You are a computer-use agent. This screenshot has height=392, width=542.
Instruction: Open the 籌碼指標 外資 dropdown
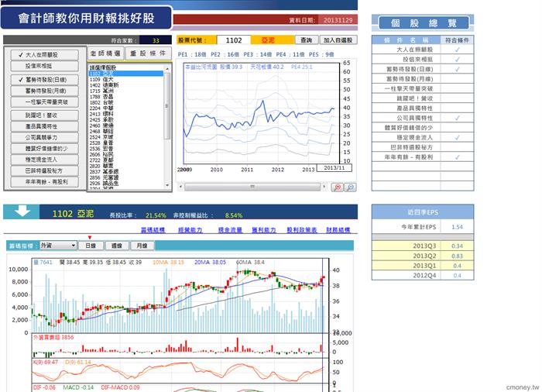[x=58, y=246]
